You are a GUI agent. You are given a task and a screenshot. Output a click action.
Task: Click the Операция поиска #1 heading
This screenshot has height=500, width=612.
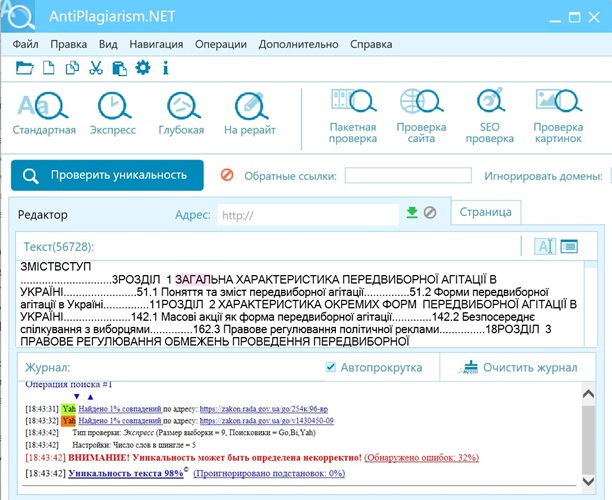click(69, 384)
